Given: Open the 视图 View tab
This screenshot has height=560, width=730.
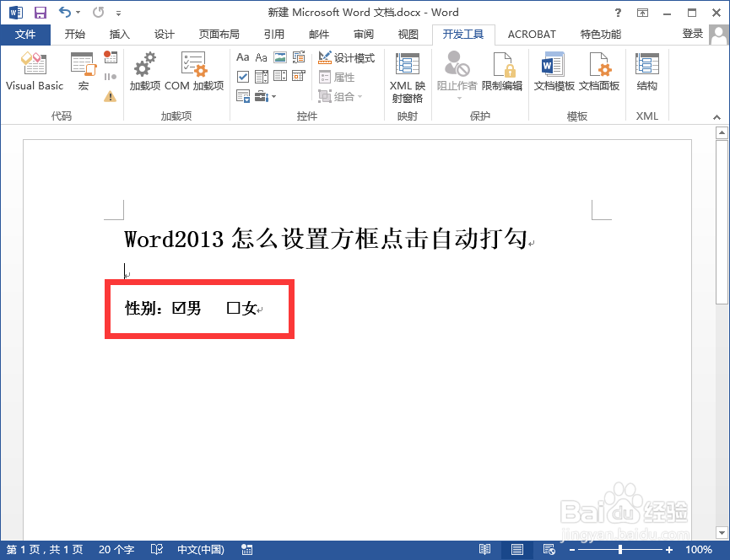Looking at the screenshot, I should tap(408, 35).
